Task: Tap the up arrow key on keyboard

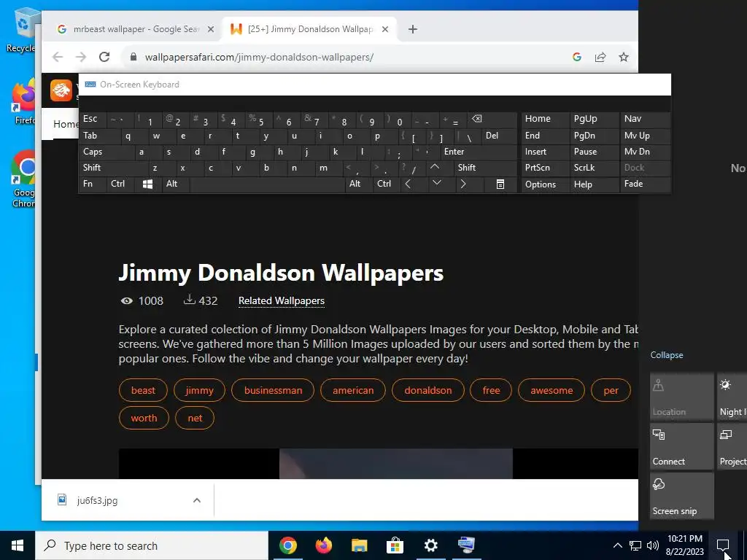Action: [435, 168]
